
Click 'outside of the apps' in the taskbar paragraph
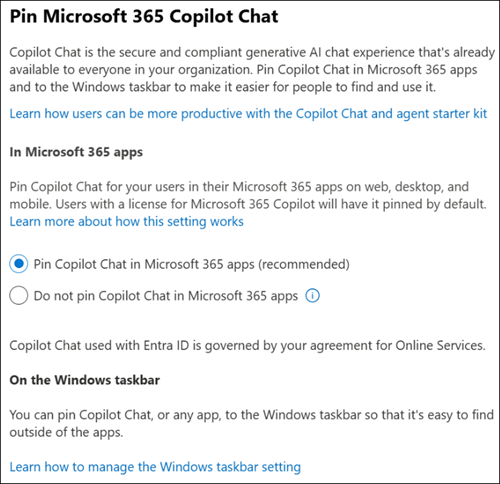(66, 432)
